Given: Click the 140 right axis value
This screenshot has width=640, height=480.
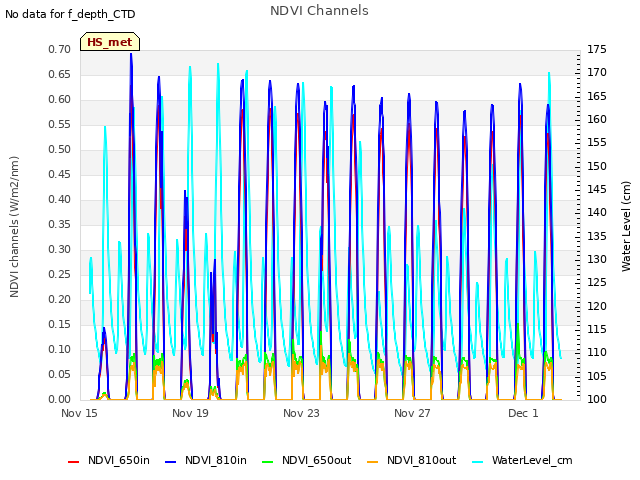Looking at the screenshot, I should click(x=597, y=212).
